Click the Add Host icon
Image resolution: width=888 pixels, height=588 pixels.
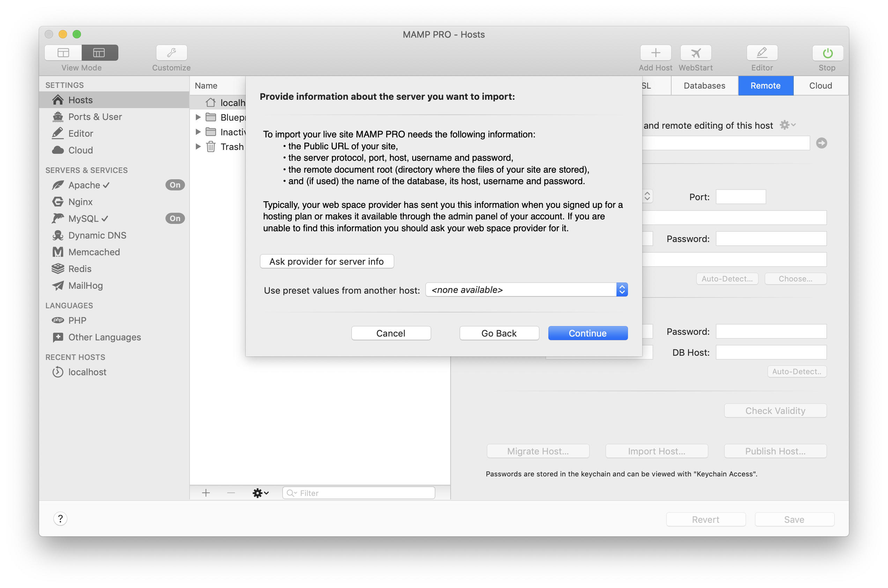tap(655, 53)
